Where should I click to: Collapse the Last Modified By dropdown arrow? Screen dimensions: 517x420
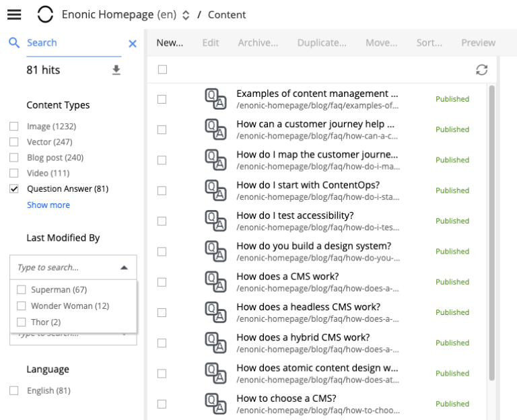(x=124, y=268)
